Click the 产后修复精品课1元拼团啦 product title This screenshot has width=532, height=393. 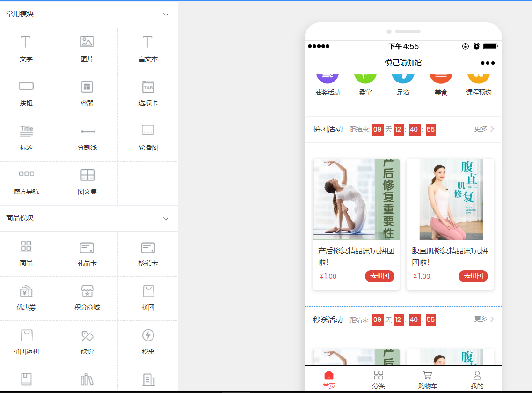pos(356,256)
